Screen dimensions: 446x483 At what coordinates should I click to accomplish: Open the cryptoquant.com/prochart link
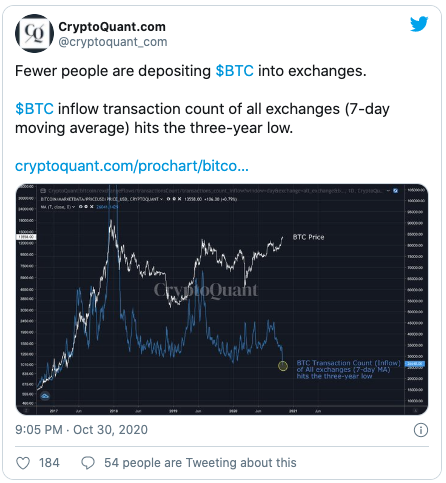click(x=132, y=166)
